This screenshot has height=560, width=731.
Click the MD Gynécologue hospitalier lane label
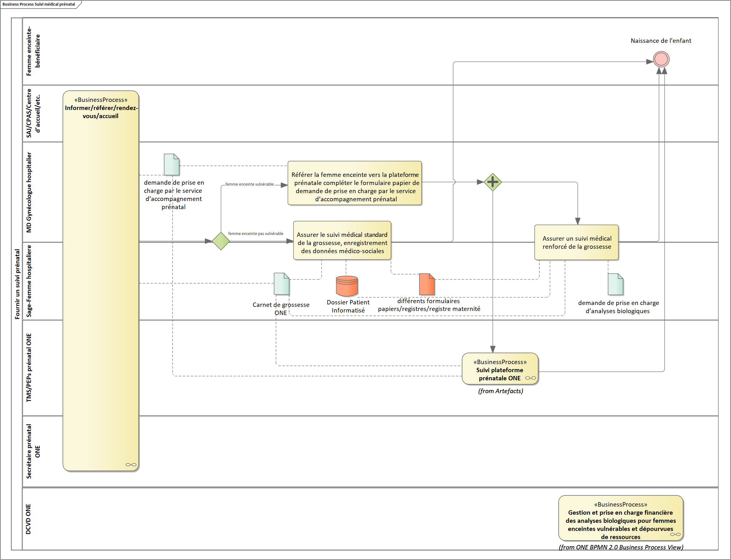29,192
